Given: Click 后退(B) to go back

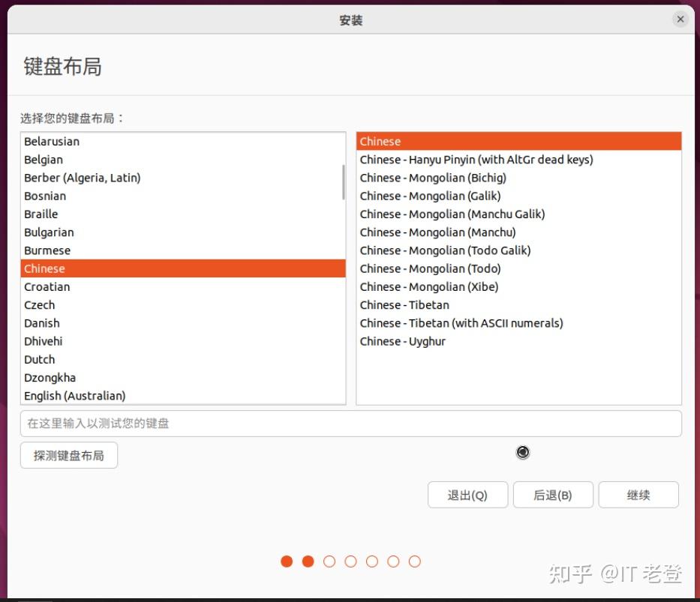Looking at the screenshot, I should (x=553, y=495).
